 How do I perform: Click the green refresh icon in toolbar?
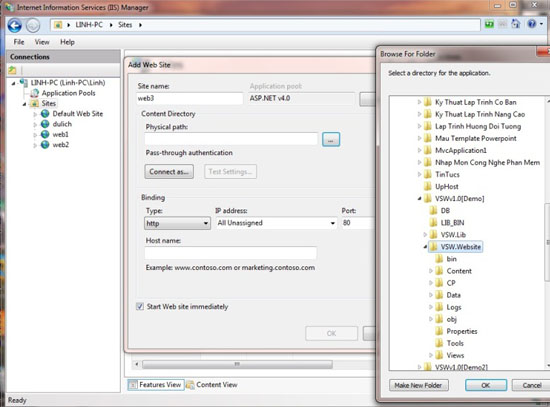click(x=489, y=24)
